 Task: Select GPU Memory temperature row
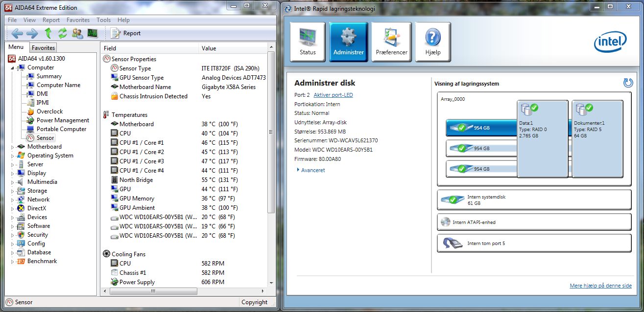point(184,199)
